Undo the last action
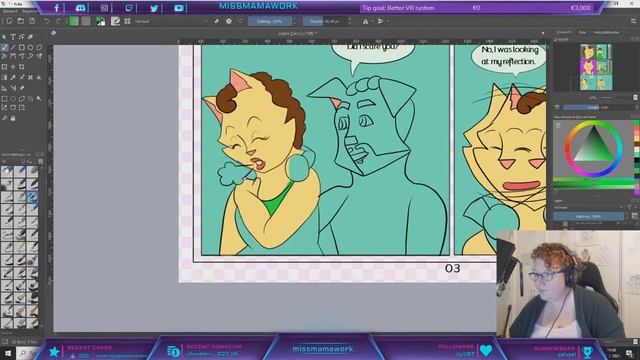Image resolution: width=640 pixels, height=360 pixels. coord(47,21)
